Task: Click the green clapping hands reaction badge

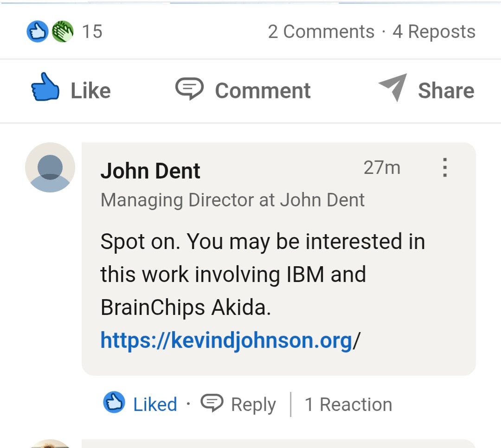Action: coord(64,31)
